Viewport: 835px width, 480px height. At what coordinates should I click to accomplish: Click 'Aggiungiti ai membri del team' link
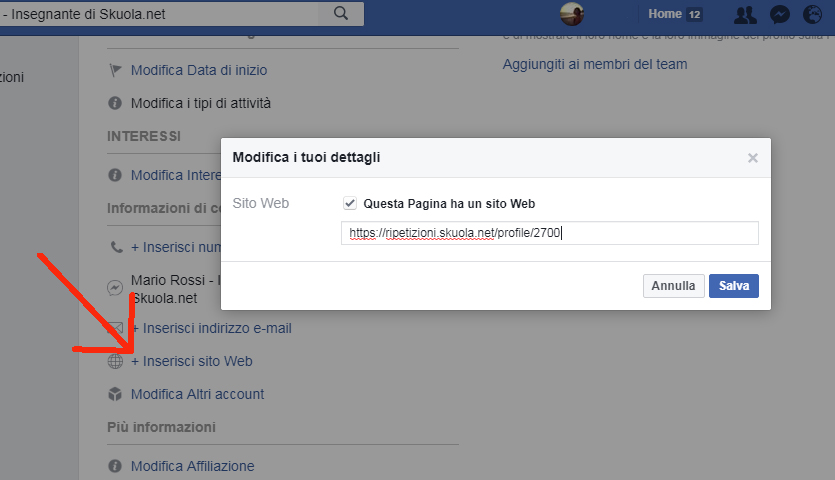click(595, 64)
